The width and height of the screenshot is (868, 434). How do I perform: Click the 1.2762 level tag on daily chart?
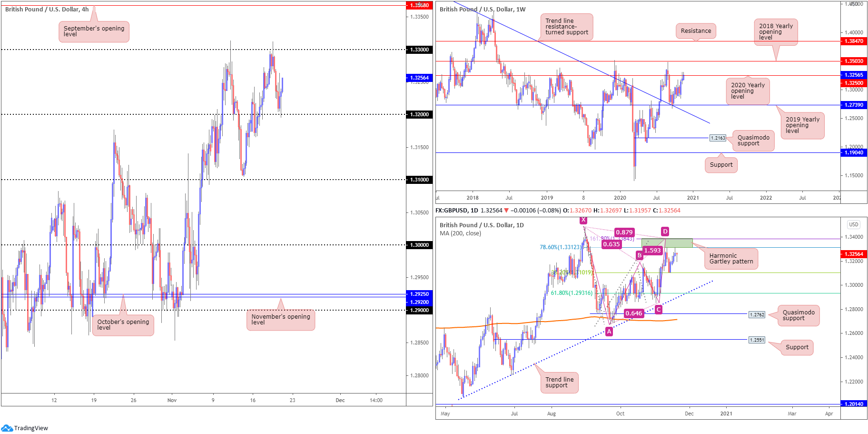757,314
